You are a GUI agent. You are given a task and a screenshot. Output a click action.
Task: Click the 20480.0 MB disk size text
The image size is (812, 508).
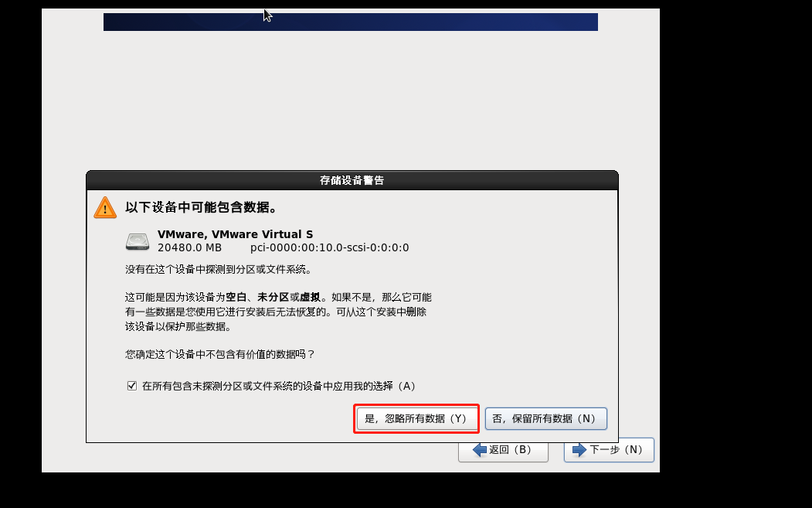[x=189, y=247]
